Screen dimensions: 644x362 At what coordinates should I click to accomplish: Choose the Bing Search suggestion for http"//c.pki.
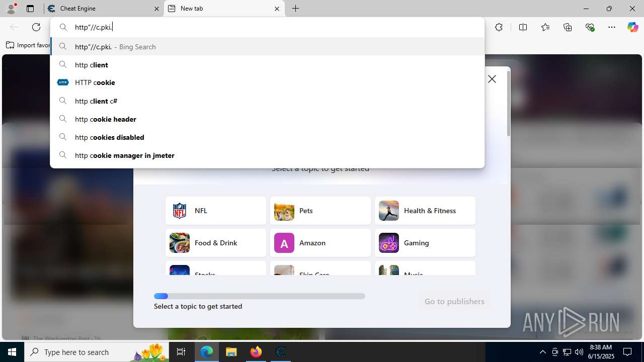click(267, 47)
